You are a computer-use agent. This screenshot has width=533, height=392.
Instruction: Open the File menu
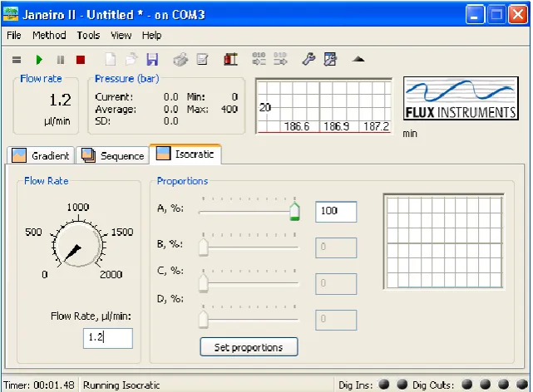point(14,36)
